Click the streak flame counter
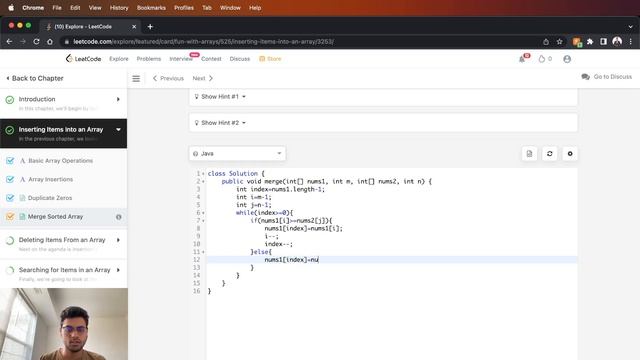 [x=545, y=59]
